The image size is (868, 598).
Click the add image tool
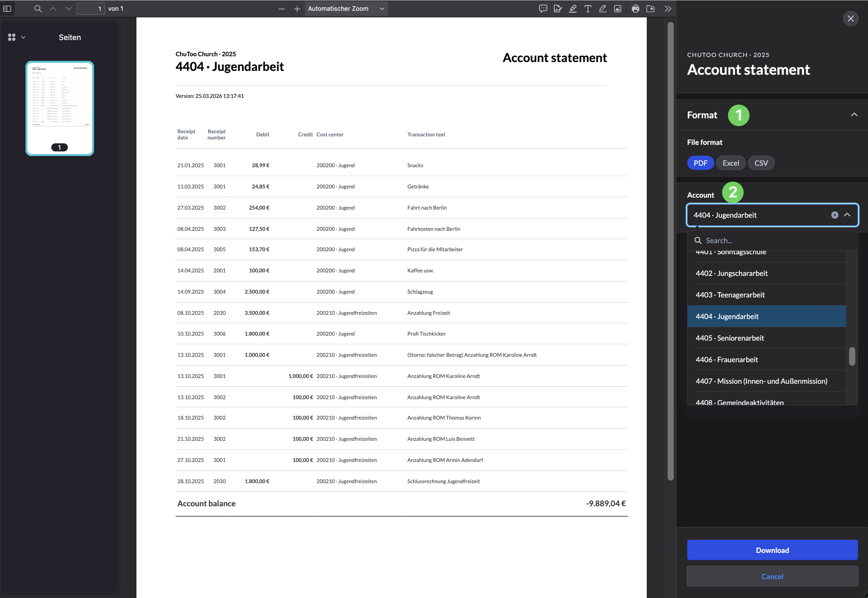tap(617, 8)
